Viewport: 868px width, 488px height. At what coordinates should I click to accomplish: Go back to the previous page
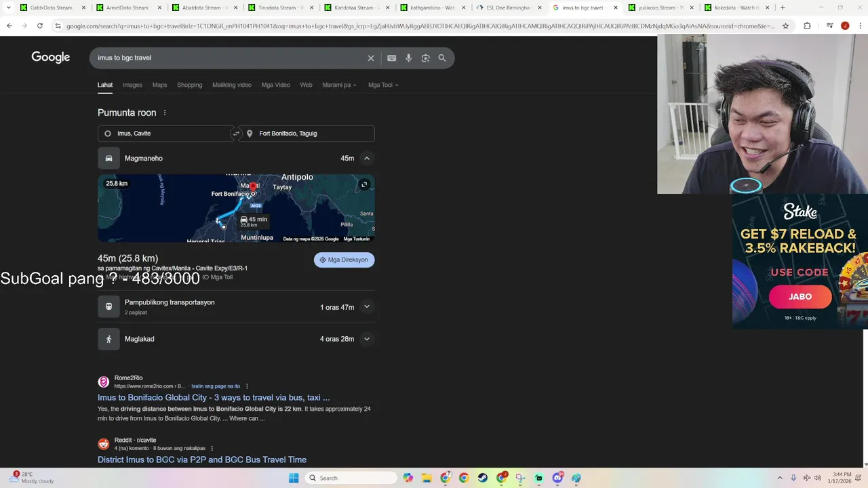pyautogui.click(x=9, y=26)
